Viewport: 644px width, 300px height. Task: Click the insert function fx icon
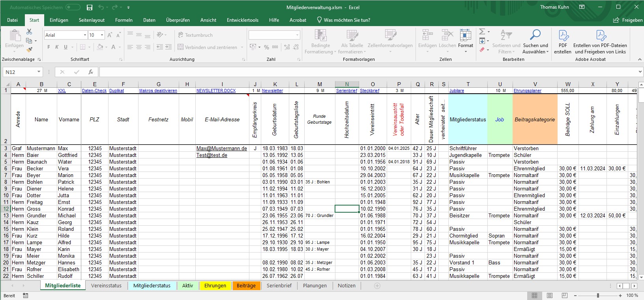[x=91, y=72]
